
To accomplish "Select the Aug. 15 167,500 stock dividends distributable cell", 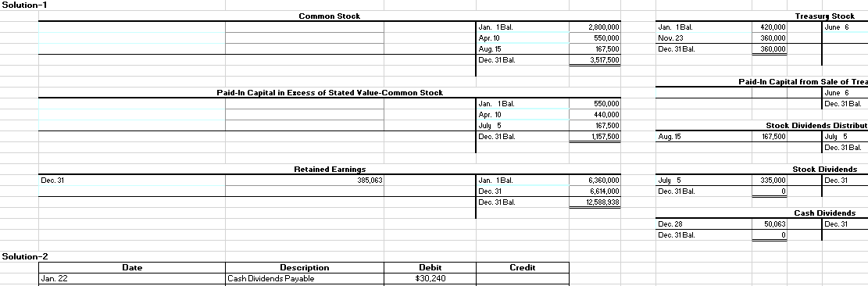I will (x=769, y=136).
